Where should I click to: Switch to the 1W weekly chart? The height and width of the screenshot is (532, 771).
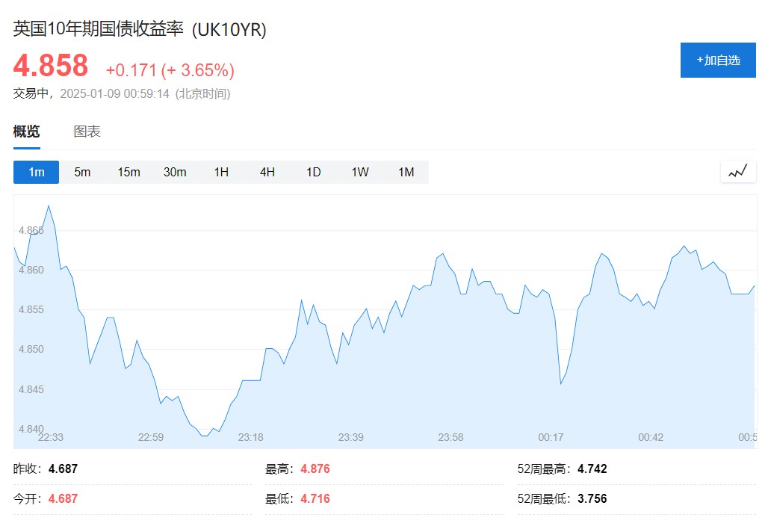(x=360, y=173)
